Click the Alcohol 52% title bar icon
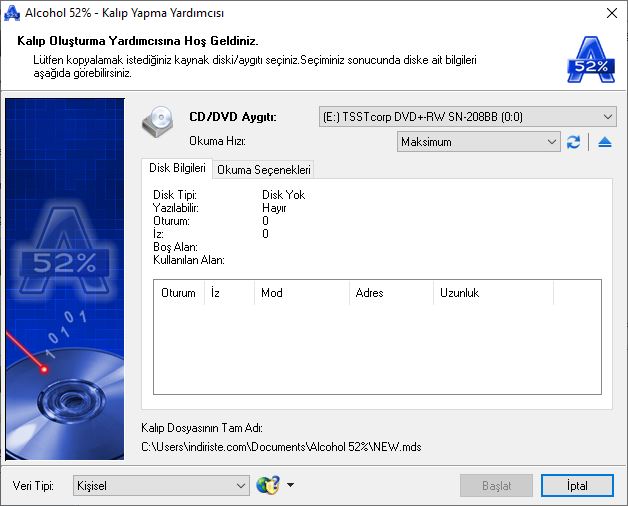This screenshot has height=506, width=628. pyautogui.click(x=12, y=13)
